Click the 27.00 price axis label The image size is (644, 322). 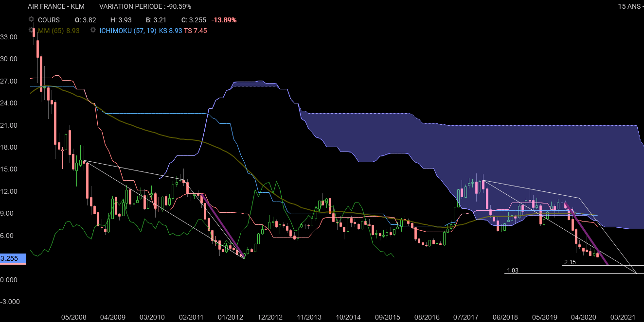coord(10,81)
